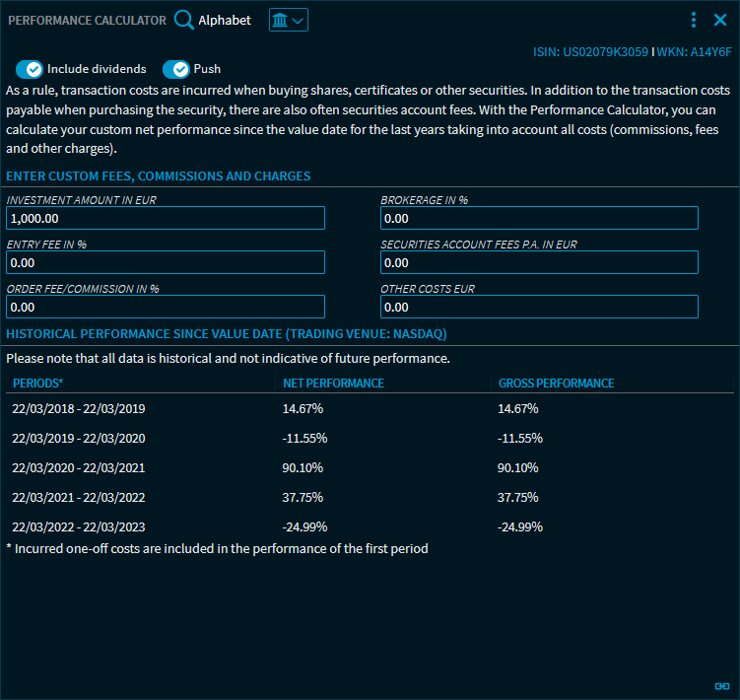
Task: Click the Alphabet security name
Action: coord(225,20)
